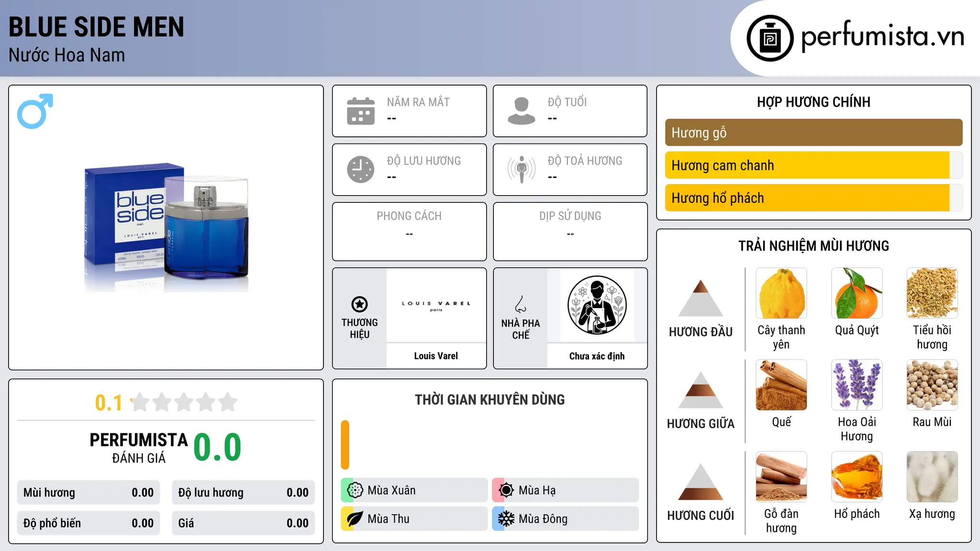This screenshot has width=980, height=551.
Task: Click the green 0.0 Perfumista score
Action: [217, 448]
